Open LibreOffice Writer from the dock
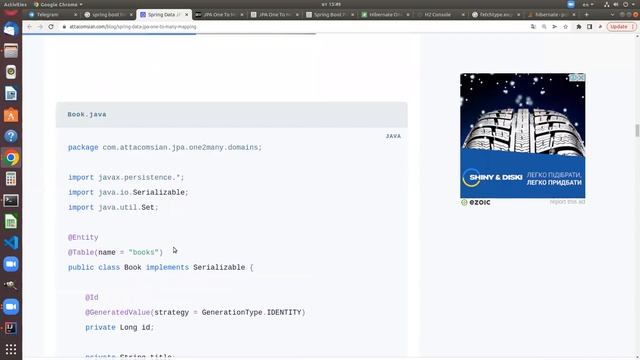Screen dimensions: 640x360 (11, 93)
